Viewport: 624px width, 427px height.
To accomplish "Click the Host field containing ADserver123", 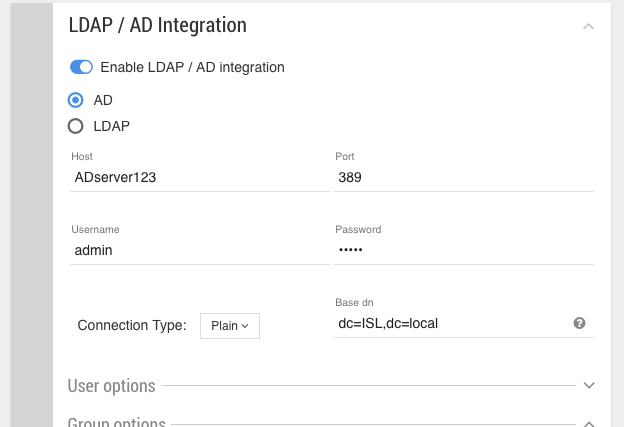I will click(200, 177).
